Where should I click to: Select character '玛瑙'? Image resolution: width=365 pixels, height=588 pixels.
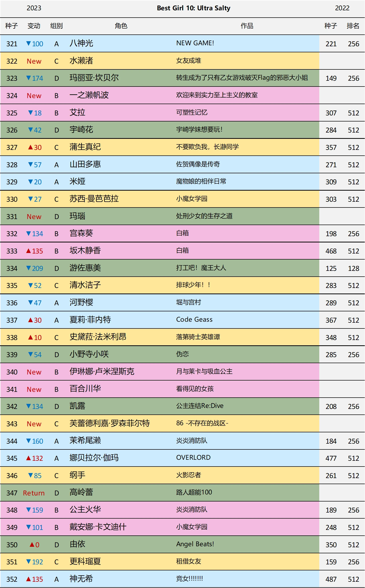(77, 216)
